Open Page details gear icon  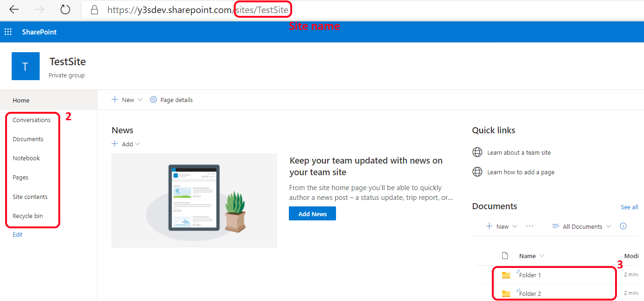(x=154, y=100)
